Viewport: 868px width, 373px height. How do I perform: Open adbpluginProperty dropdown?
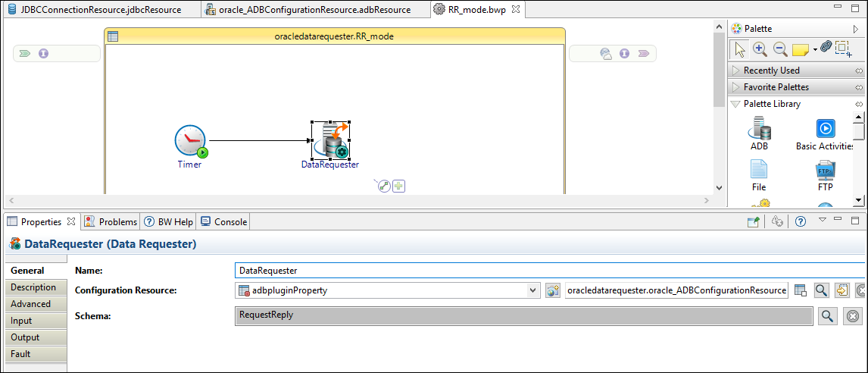pyautogui.click(x=532, y=290)
